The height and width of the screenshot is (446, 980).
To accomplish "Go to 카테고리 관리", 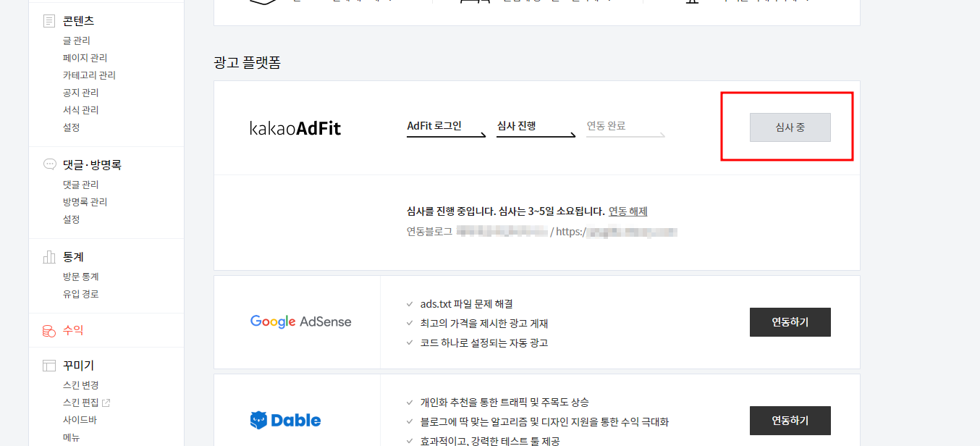I will click(x=89, y=75).
